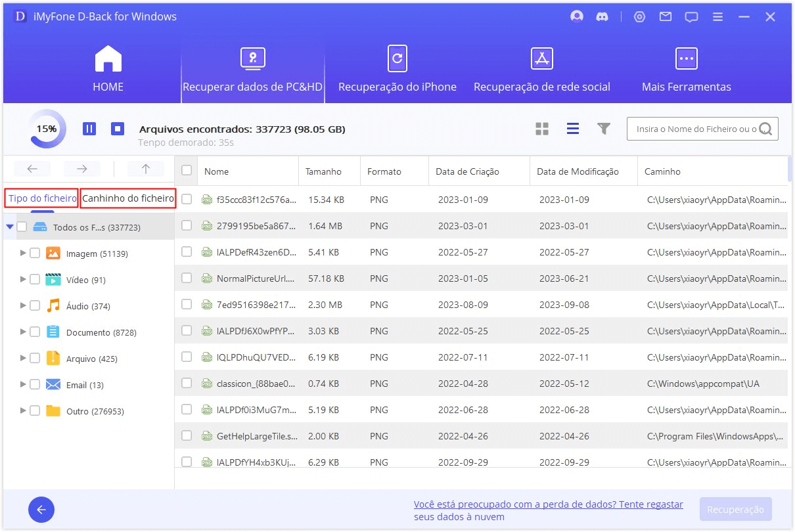This screenshot has width=795, height=532.
Task: Open the settings target icon in title bar
Action: (639, 17)
